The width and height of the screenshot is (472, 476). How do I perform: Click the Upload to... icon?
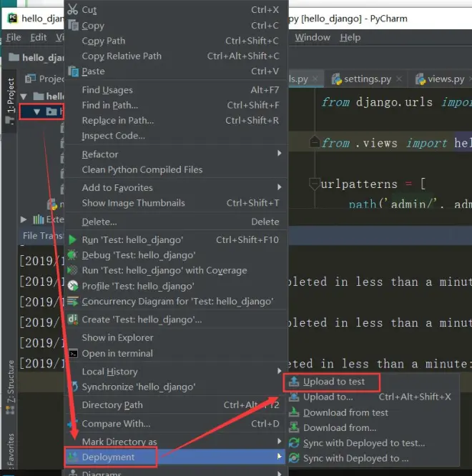point(294,397)
